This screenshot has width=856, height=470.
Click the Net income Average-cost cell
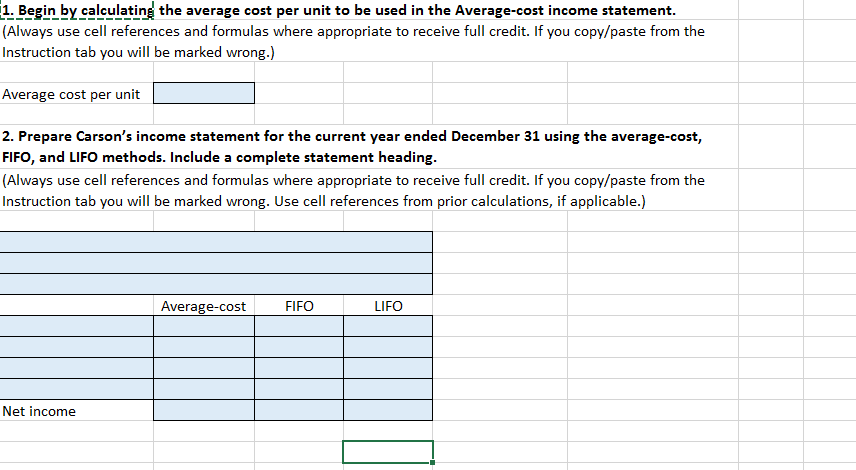tap(204, 410)
